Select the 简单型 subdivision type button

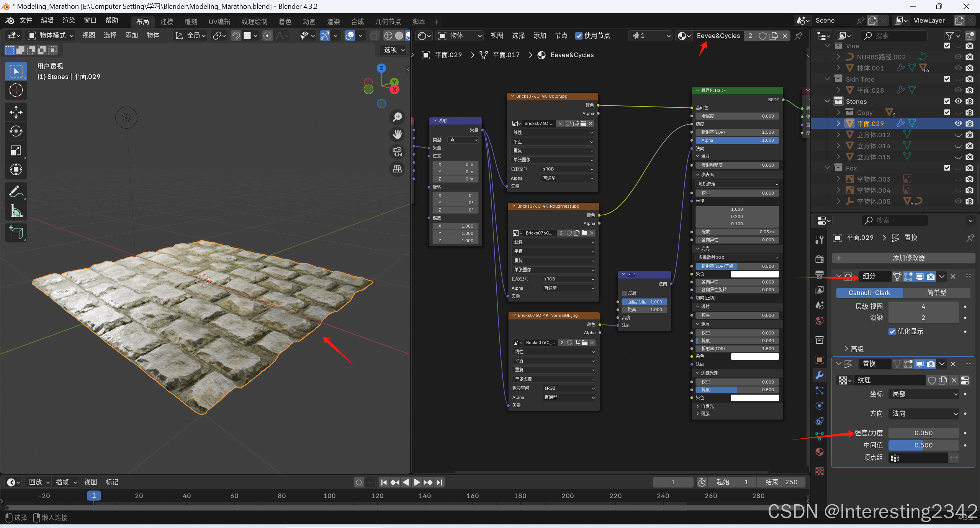pos(936,293)
